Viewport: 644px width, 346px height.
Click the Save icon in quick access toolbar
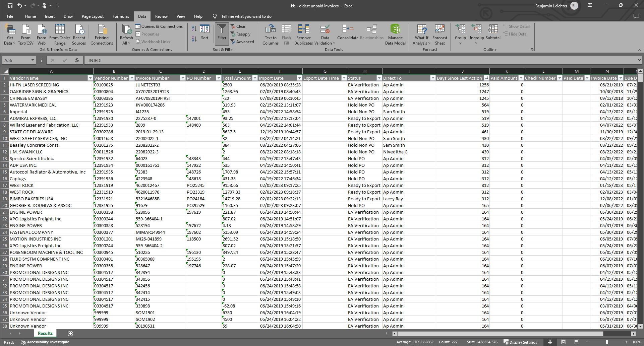[x=10, y=5]
